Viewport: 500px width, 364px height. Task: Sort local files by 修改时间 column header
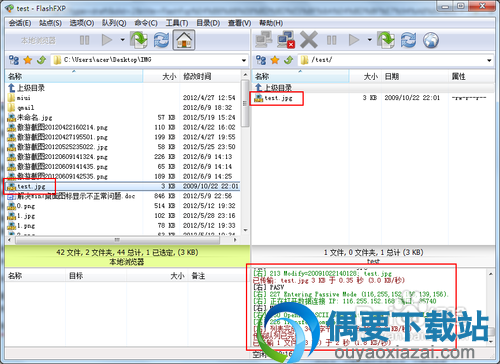(197, 77)
